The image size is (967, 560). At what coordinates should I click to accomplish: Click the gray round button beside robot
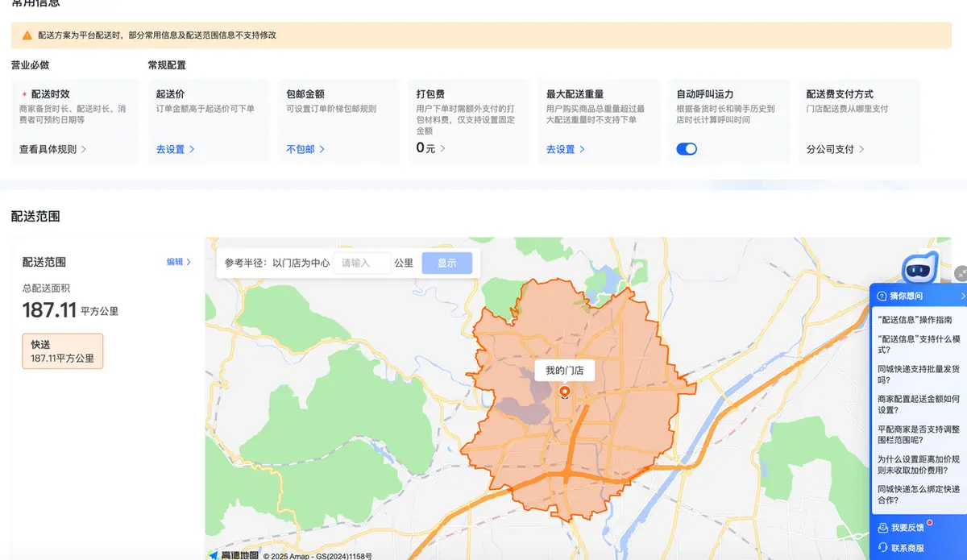pyautogui.click(x=961, y=274)
